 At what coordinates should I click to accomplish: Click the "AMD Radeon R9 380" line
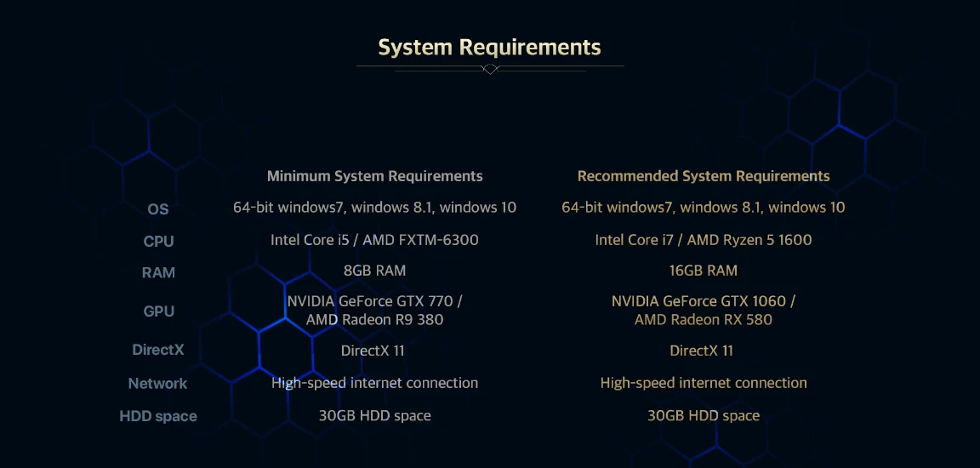(375, 320)
